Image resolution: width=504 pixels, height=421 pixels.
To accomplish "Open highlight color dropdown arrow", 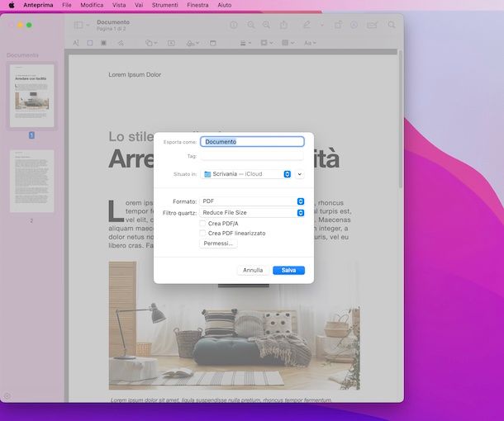I will [x=321, y=25].
